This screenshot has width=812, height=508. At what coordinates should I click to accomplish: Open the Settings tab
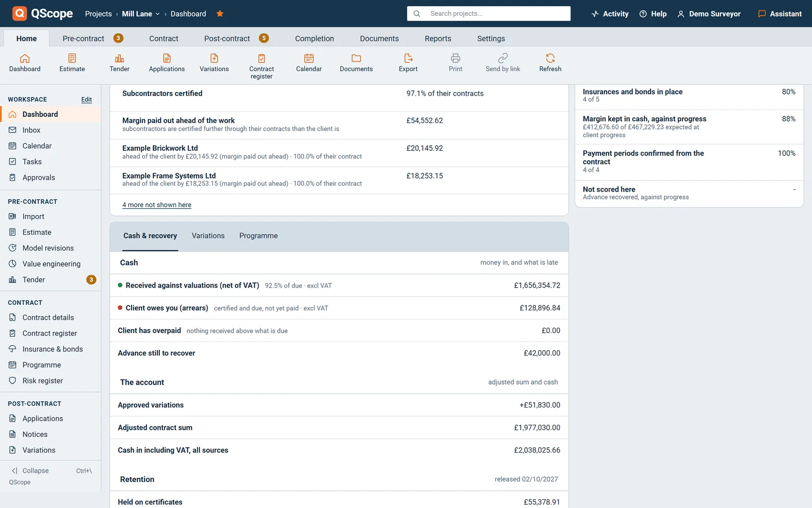point(491,38)
